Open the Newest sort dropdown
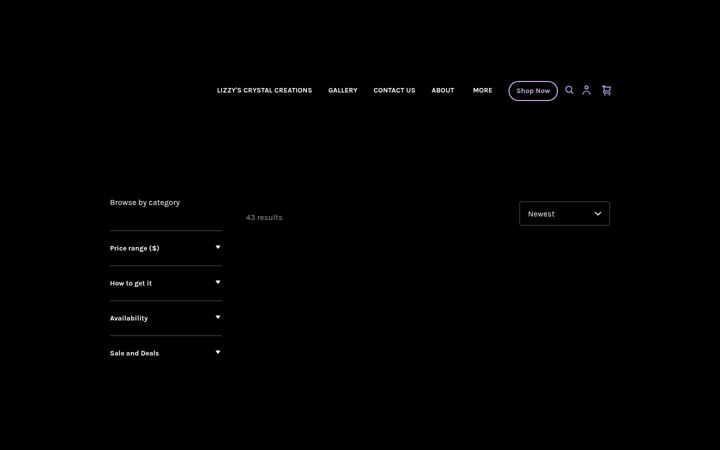 564,214
